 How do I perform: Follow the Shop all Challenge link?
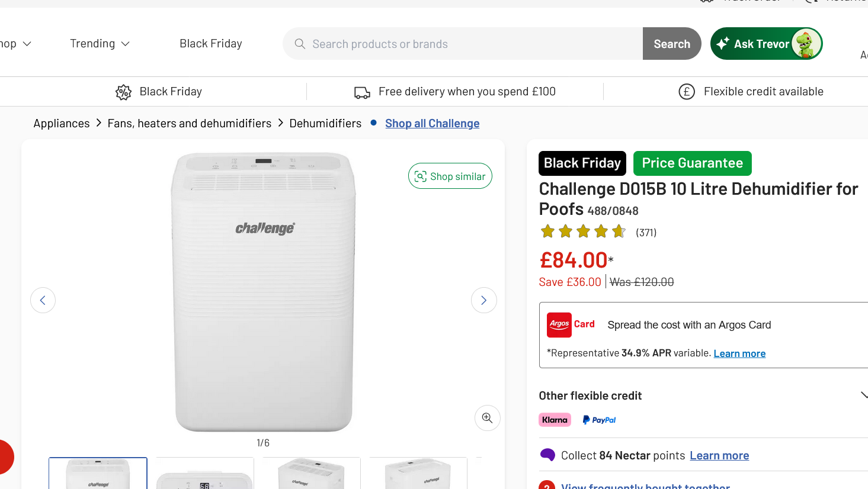point(432,123)
